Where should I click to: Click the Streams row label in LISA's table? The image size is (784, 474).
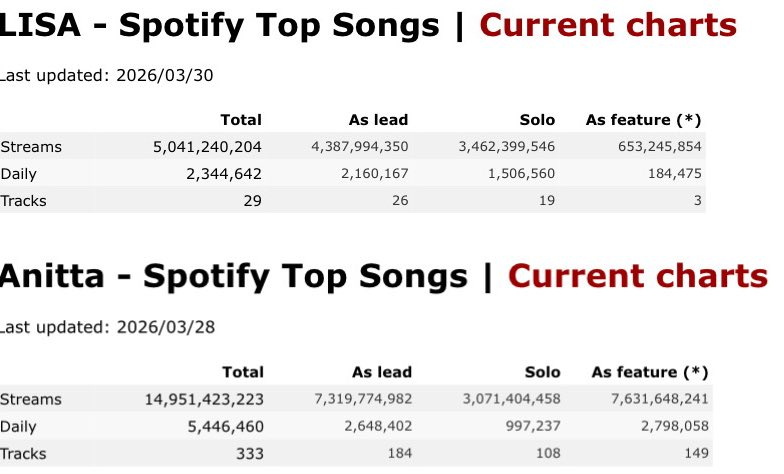click(x=31, y=147)
